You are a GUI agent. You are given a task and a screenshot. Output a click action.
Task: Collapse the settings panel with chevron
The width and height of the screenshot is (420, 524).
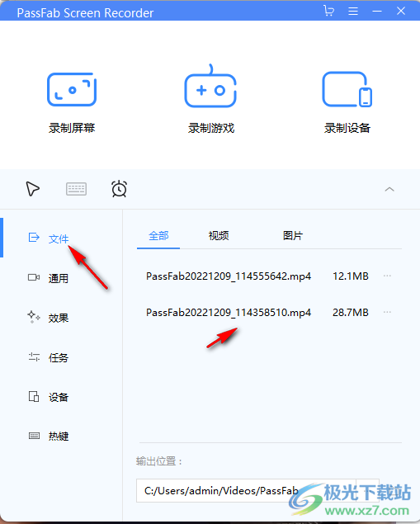tap(389, 190)
